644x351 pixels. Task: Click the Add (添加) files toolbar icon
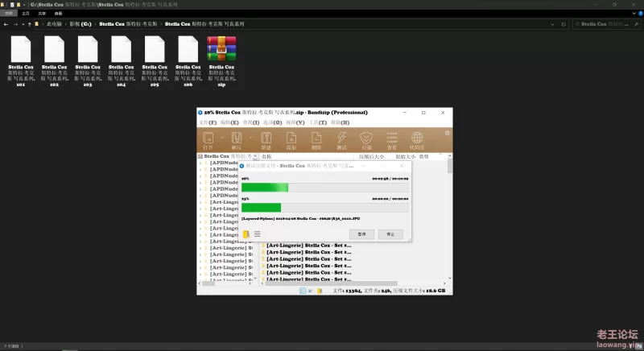[291, 140]
